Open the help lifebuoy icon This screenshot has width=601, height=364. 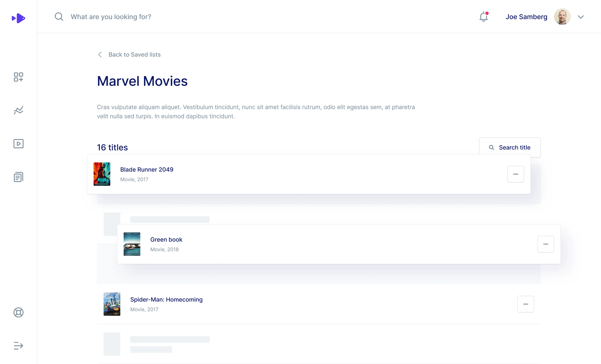[x=18, y=312]
